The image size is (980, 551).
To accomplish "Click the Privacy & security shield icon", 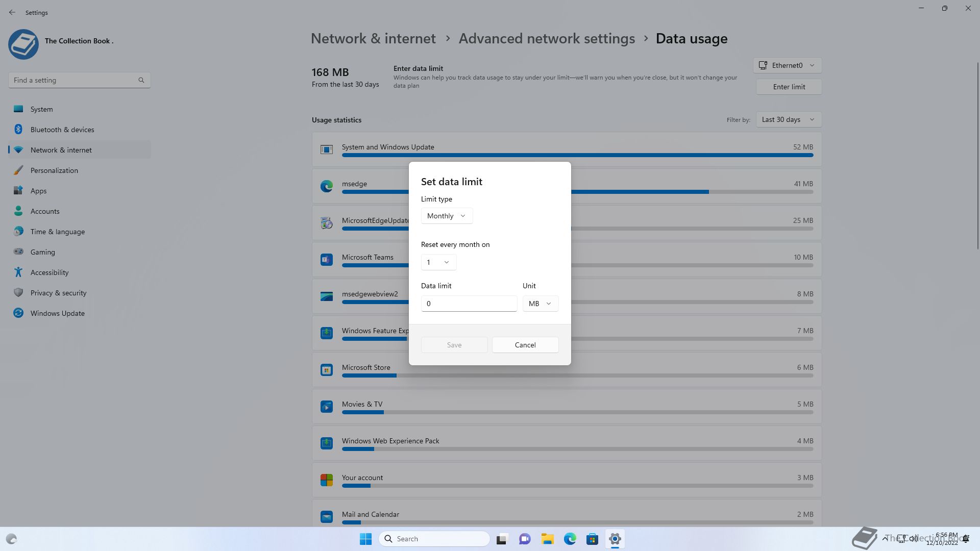I will [18, 292].
